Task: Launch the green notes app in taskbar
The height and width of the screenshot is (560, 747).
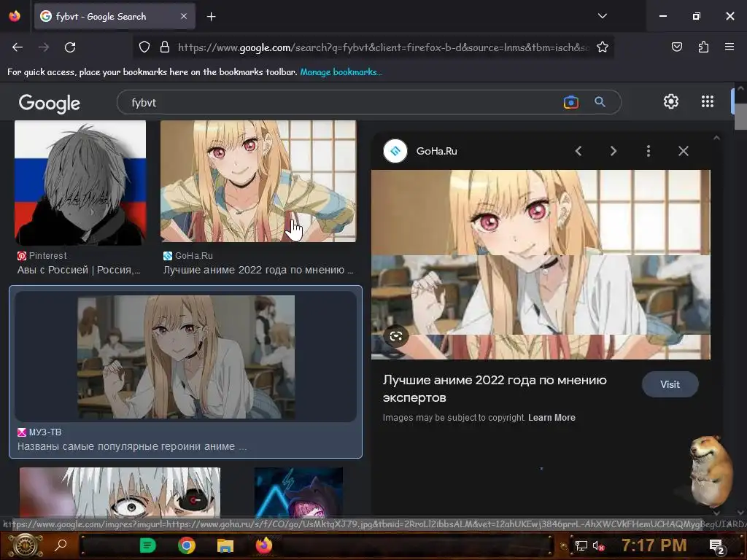Action: 147,545
